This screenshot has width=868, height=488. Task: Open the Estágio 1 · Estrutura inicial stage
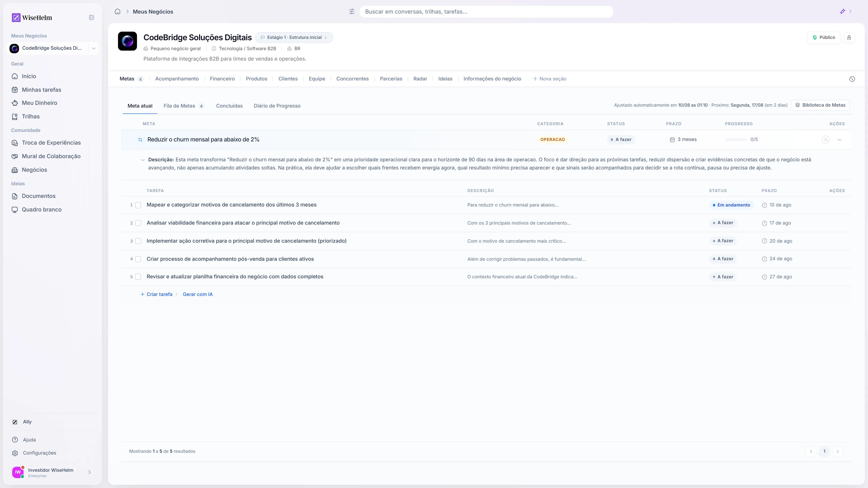(x=294, y=37)
